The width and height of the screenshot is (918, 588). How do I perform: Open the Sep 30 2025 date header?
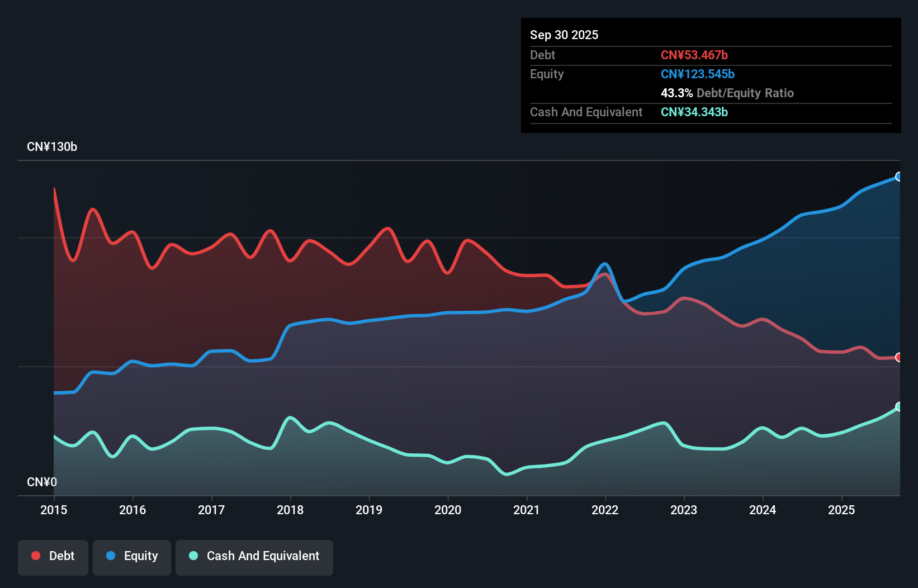(x=564, y=35)
